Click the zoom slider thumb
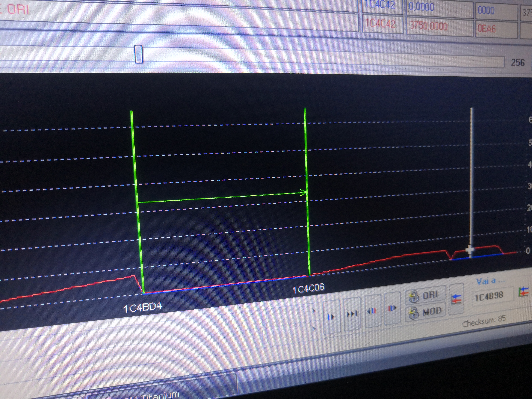Image resolution: width=532 pixels, height=399 pixels. click(x=139, y=54)
